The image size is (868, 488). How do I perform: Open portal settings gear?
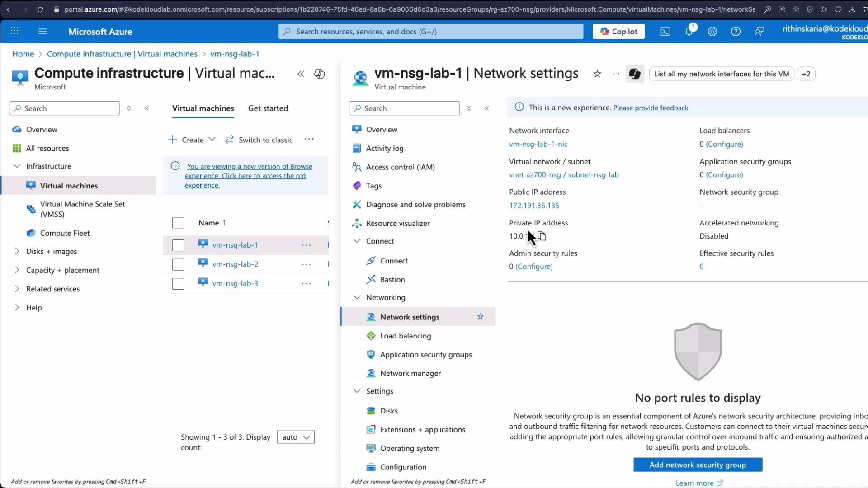[712, 32]
